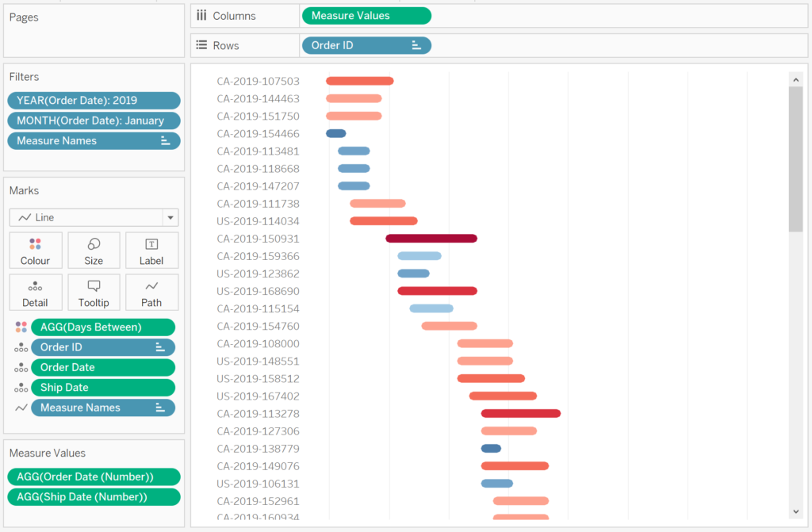The height and width of the screenshot is (532, 812).
Task: Click the detail icon beside Order ID pill
Action: [21, 347]
